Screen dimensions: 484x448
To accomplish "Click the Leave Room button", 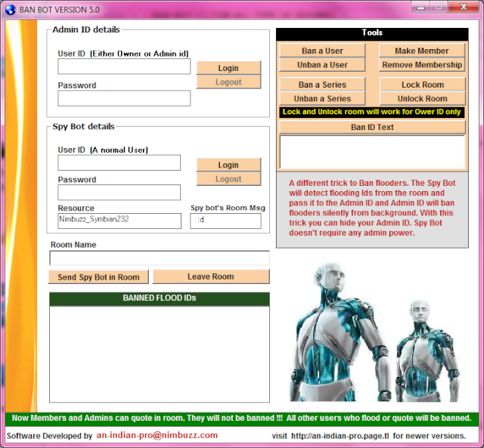I will pos(211,277).
